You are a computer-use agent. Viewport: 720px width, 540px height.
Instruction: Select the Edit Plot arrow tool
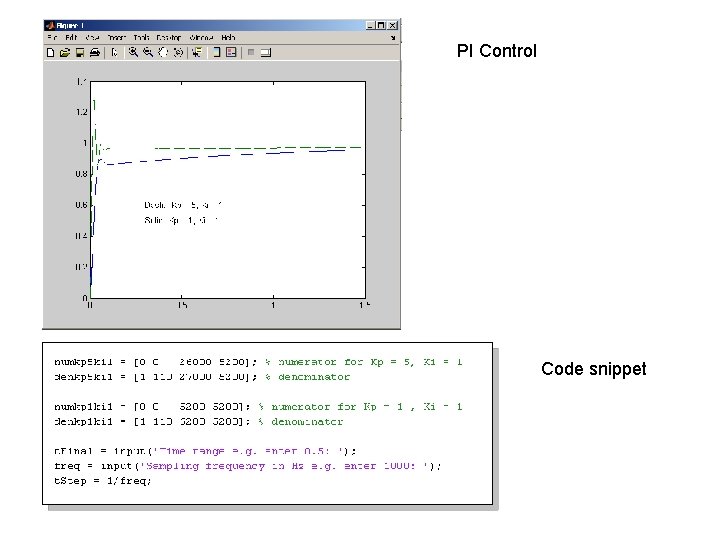[x=115, y=52]
